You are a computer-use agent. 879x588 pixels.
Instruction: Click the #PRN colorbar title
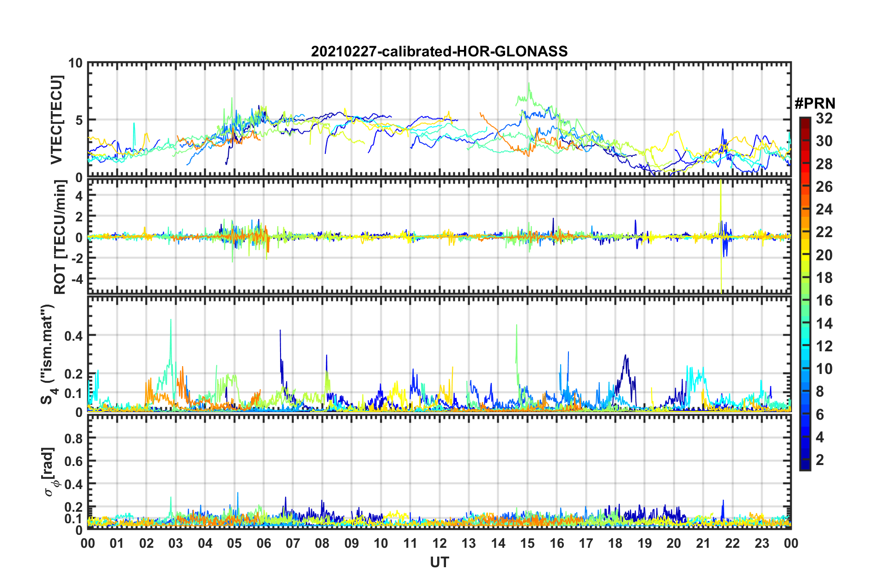tap(815, 103)
